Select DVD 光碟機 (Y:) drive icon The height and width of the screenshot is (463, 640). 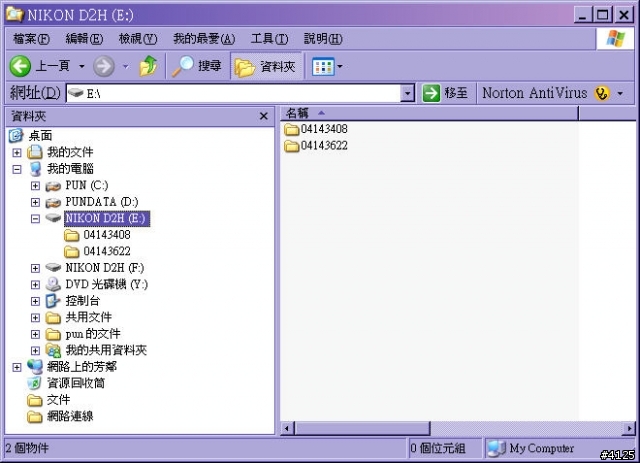53,284
